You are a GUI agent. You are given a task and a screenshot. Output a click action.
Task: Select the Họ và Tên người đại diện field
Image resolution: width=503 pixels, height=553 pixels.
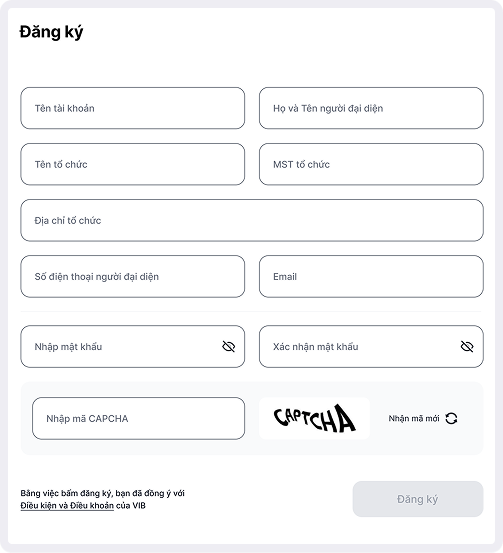click(x=371, y=108)
